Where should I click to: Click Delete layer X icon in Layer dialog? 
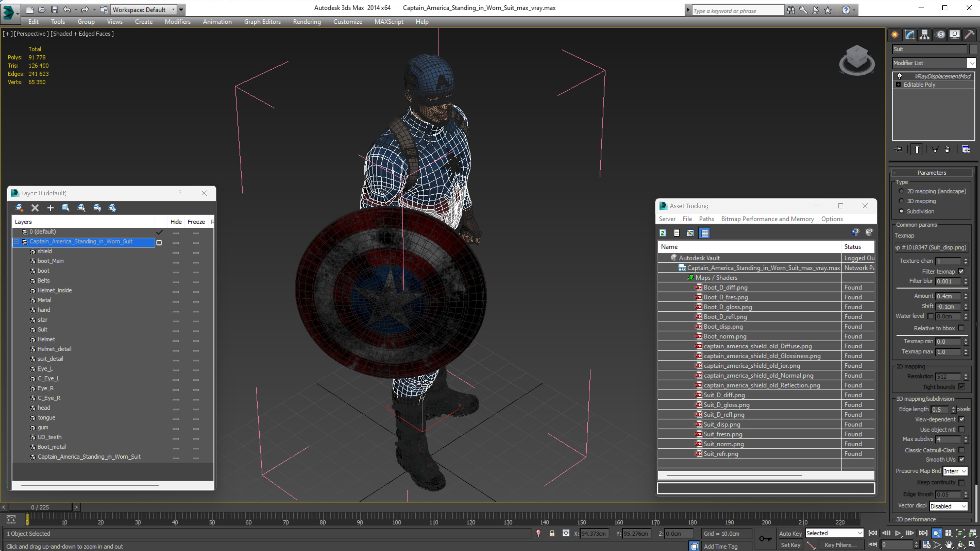pos(35,208)
